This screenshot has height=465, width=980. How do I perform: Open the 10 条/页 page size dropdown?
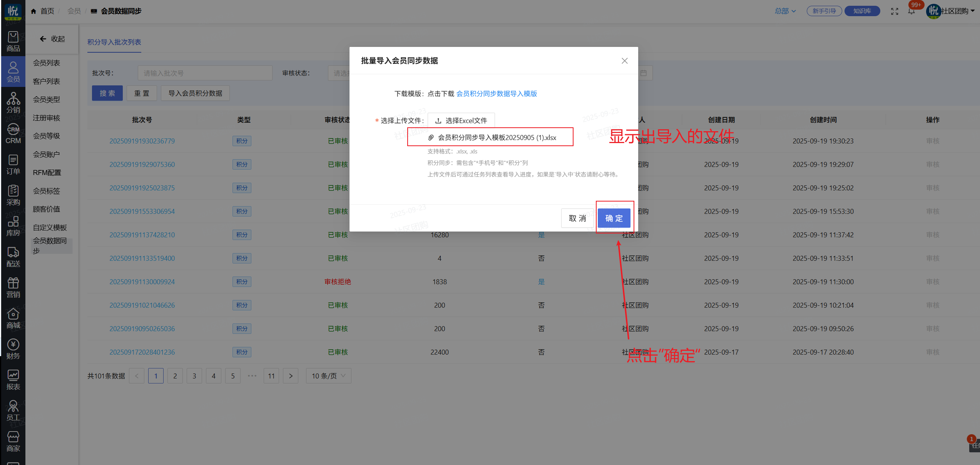pyautogui.click(x=328, y=376)
